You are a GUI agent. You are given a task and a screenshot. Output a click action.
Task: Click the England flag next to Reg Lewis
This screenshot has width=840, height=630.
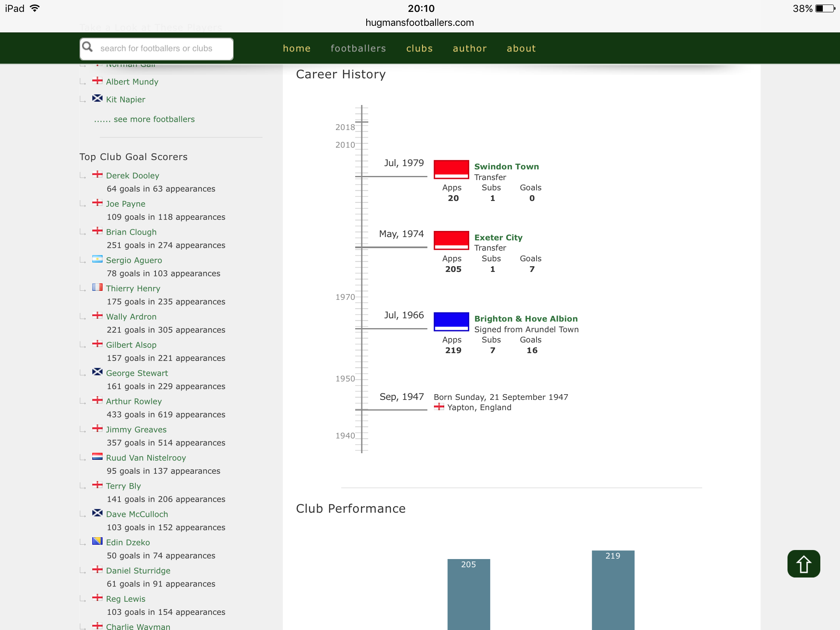click(x=97, y=597)
